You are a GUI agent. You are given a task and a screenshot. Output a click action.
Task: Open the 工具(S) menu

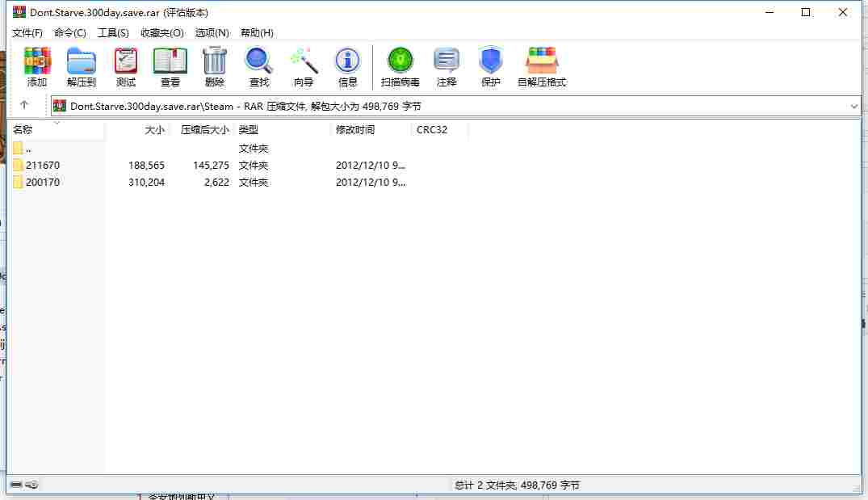113,32
